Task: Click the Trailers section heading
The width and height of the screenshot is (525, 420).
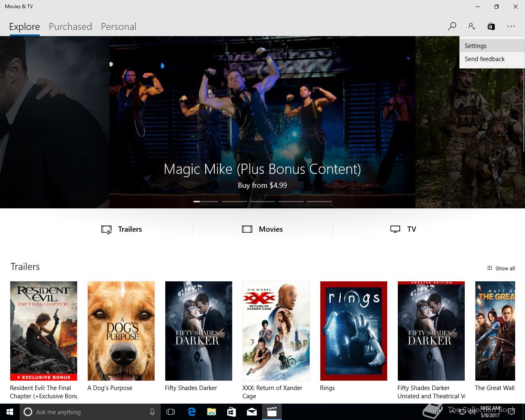Action: [x=25, y=267]
